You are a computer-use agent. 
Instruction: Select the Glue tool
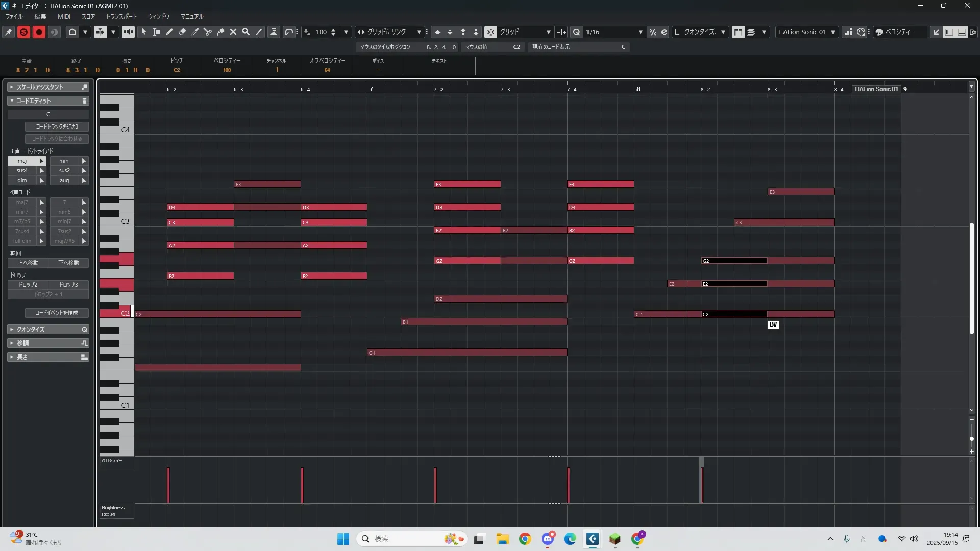(220, 32)
